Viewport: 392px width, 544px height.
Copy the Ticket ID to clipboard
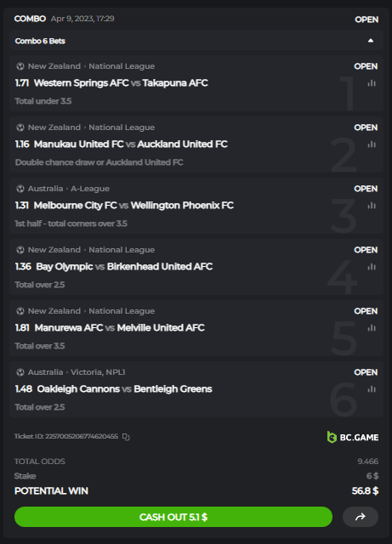[126, 437]
